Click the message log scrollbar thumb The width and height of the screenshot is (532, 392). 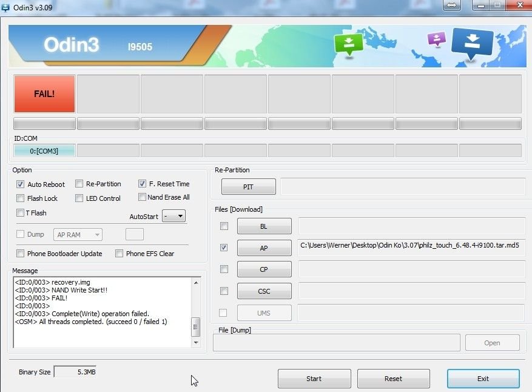pyautogui.click(x=195, y=327)
